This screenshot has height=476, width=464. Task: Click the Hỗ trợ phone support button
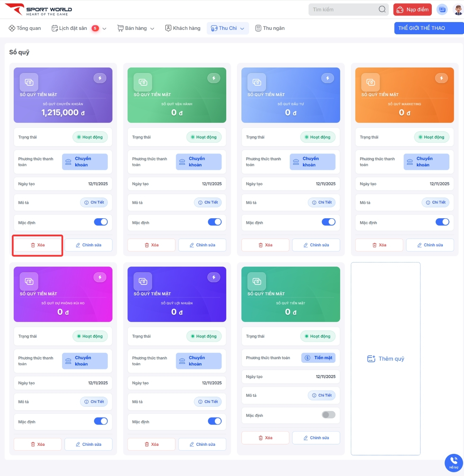(453, 462)
